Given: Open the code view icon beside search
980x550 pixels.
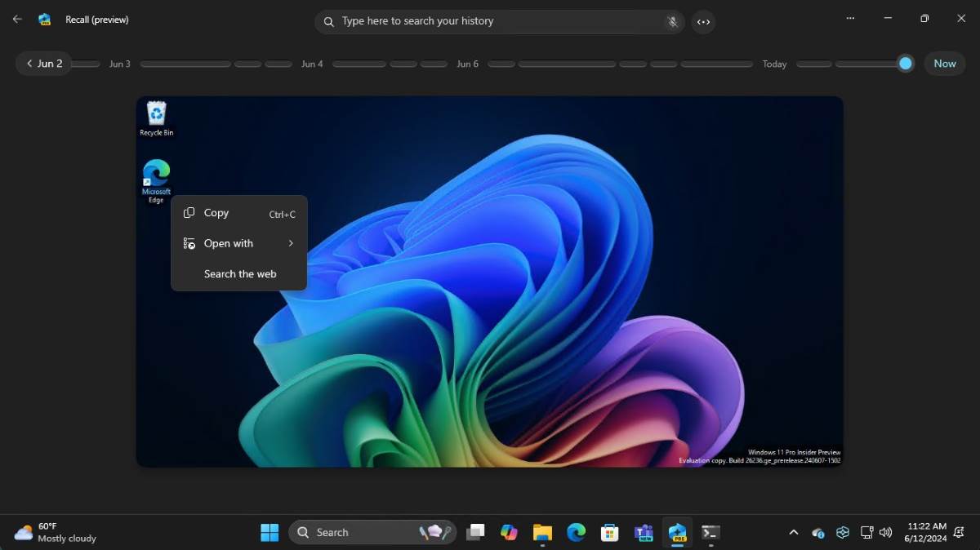Looking at the screenshot, I should pyautogui.click(x=703, y=22).
